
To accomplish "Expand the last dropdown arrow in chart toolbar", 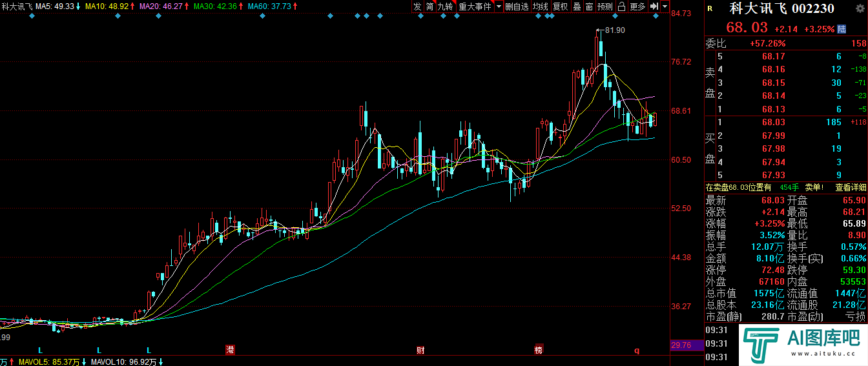I will pos(665,6).
